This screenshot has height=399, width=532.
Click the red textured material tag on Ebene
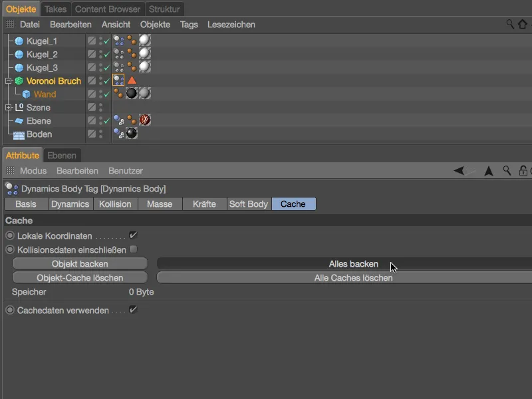click(x=144, y=120)
